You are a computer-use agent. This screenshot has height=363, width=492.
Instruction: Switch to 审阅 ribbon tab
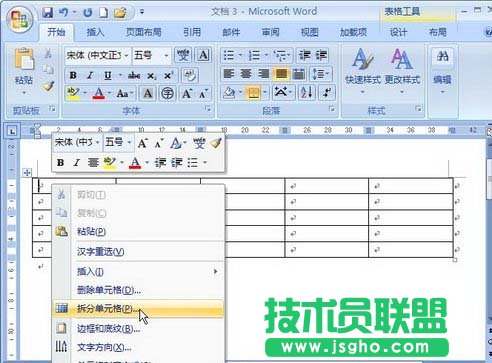point(270,32)
